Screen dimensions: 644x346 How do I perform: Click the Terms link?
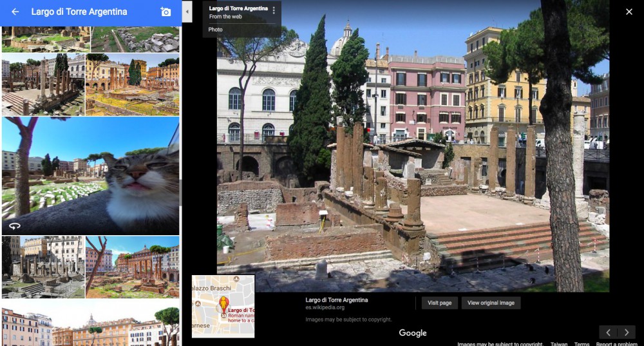582,344
